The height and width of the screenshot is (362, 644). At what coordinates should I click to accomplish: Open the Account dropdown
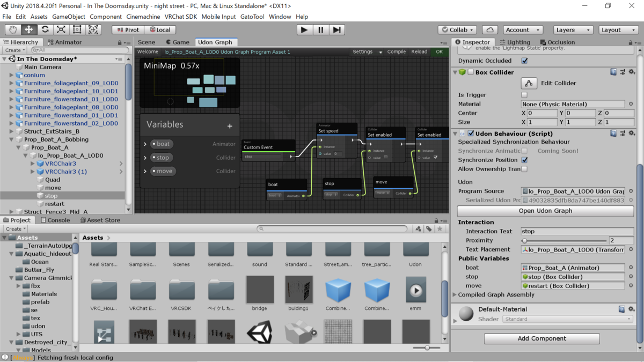click(523, 30)
